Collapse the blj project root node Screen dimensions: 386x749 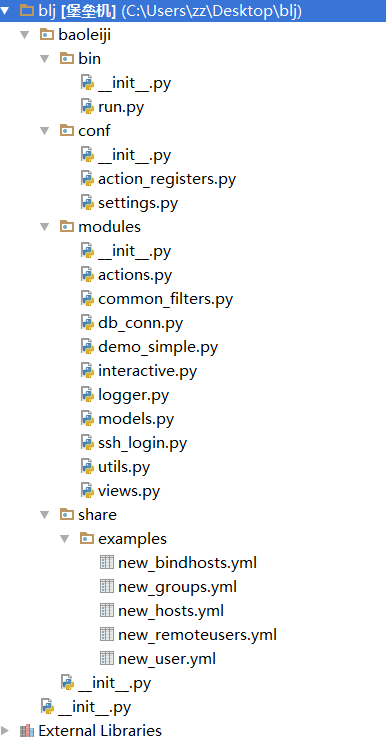pyautogui.click(x=5, y=11)
